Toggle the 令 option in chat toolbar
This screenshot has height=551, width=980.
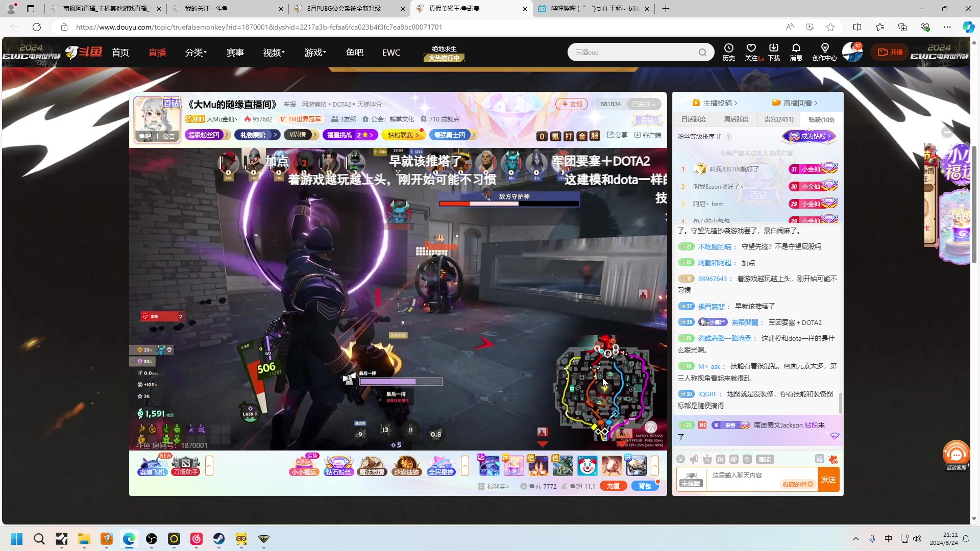(x=747, y=459)
